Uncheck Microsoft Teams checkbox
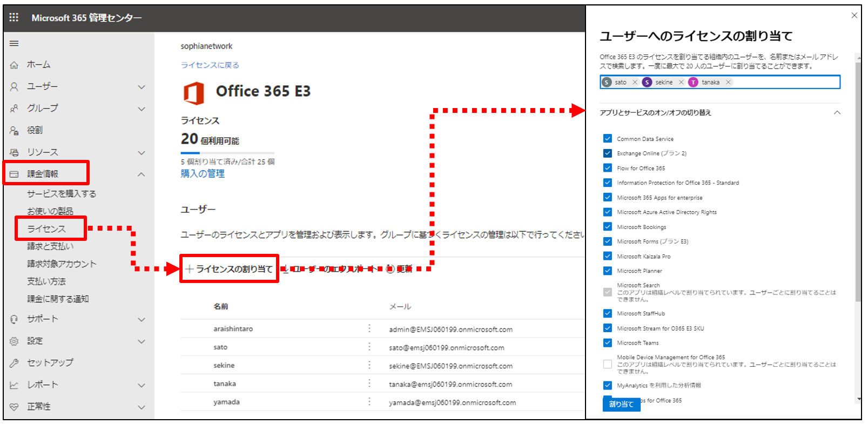This screenshot has width=868, height=424. (608, 342)
